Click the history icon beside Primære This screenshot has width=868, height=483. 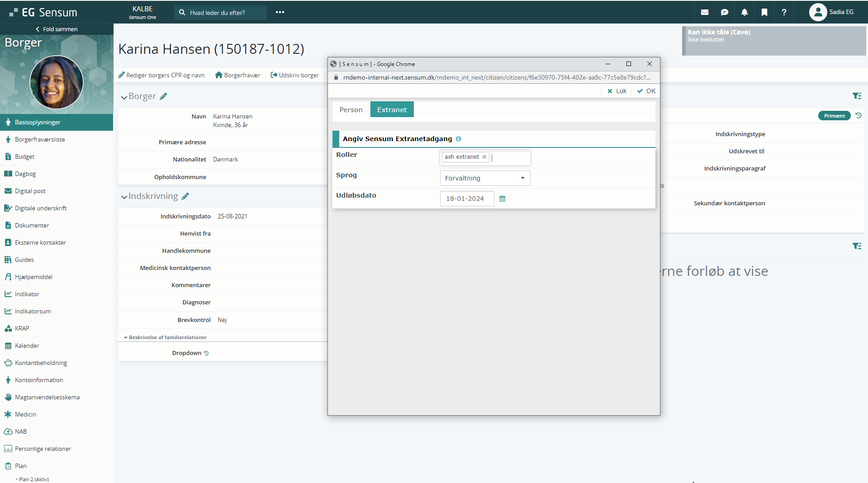(x=858, y=116)
